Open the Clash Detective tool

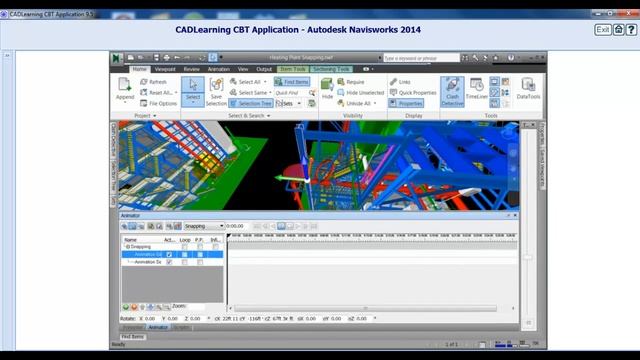point(452,92)
